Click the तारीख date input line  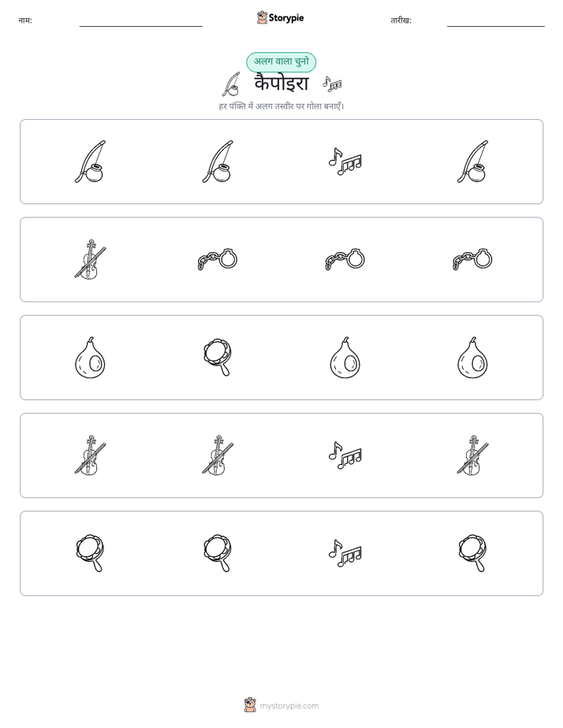coord(496,22)
